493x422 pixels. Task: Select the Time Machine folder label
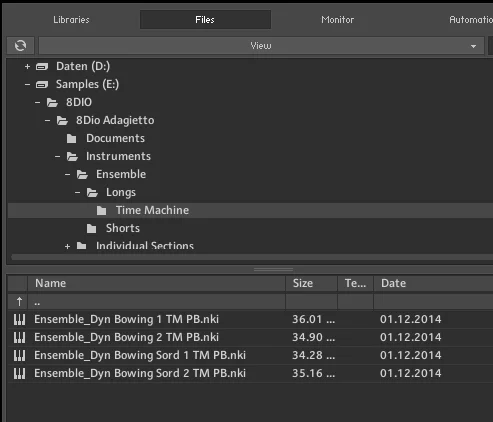[x=152, y=210]
